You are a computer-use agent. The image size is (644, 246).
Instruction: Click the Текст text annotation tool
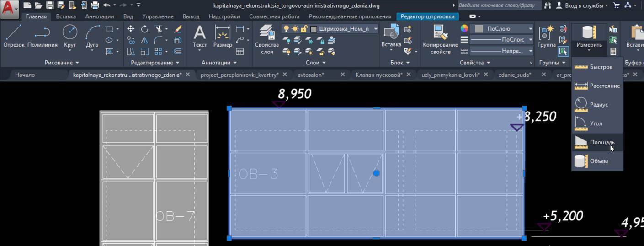(x=199, y=37)
